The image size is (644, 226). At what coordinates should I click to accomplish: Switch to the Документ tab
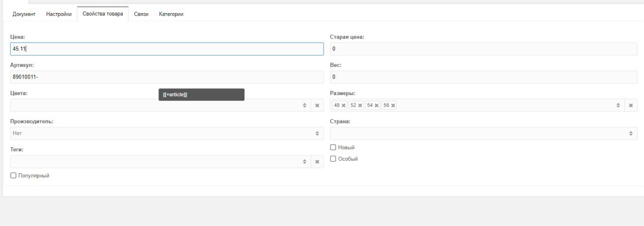(24, 14)
